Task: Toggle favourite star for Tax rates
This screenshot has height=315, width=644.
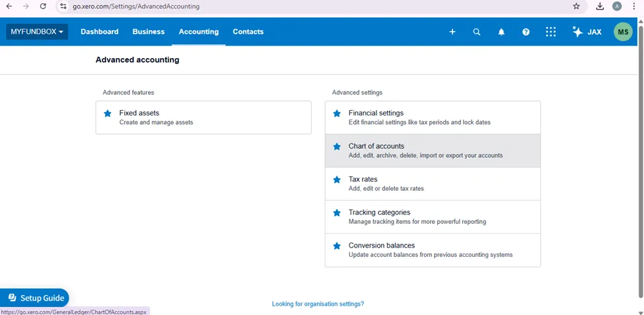Action: coord(337,180)
